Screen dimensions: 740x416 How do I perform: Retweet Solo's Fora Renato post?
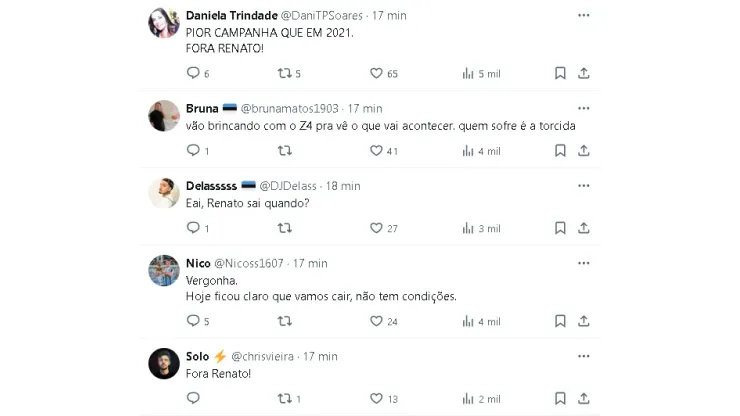click(284, 399)
